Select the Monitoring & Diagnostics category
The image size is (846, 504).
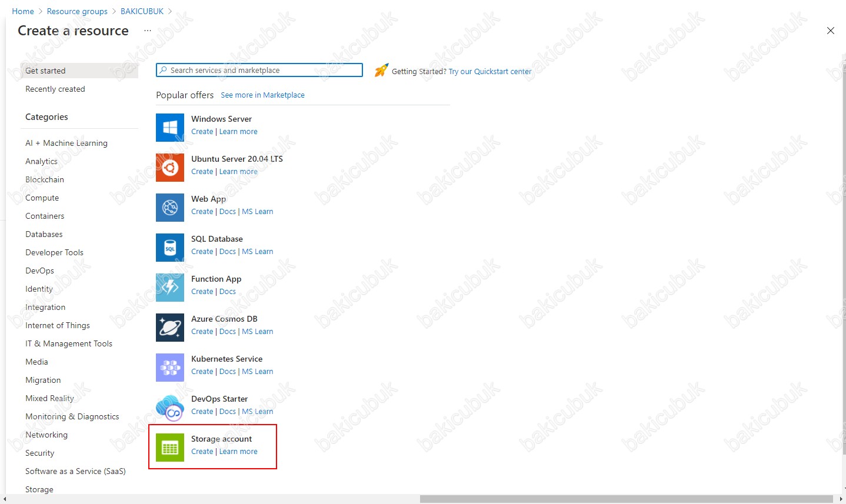coord(72,416)
